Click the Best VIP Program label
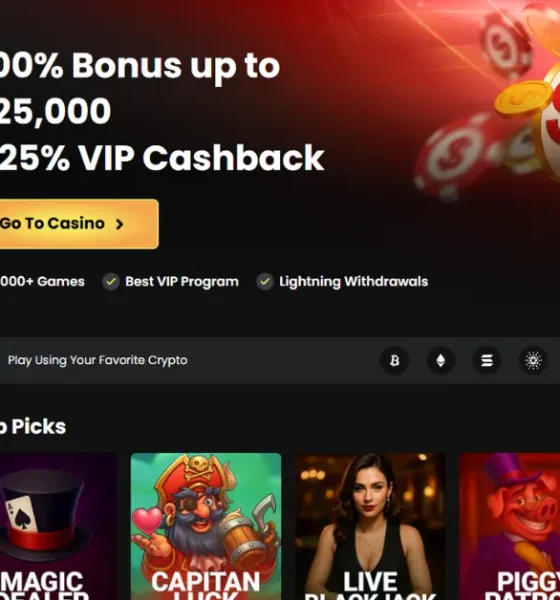The height and width of the screenshot is (600, 560). pos(182,282)
